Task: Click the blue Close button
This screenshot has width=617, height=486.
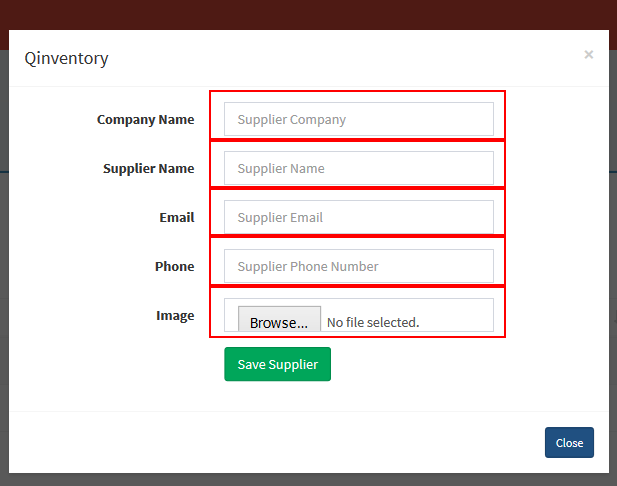Action: click(569, 442)
